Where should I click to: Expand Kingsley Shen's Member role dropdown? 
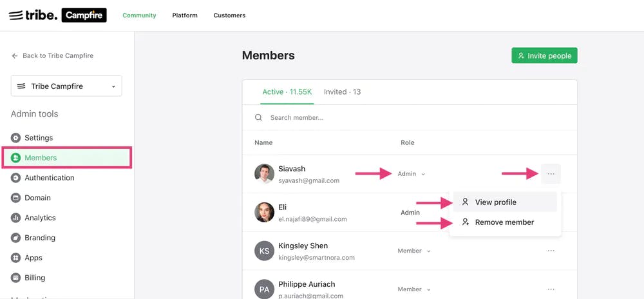pyautogui.click(x=414, y=251)
